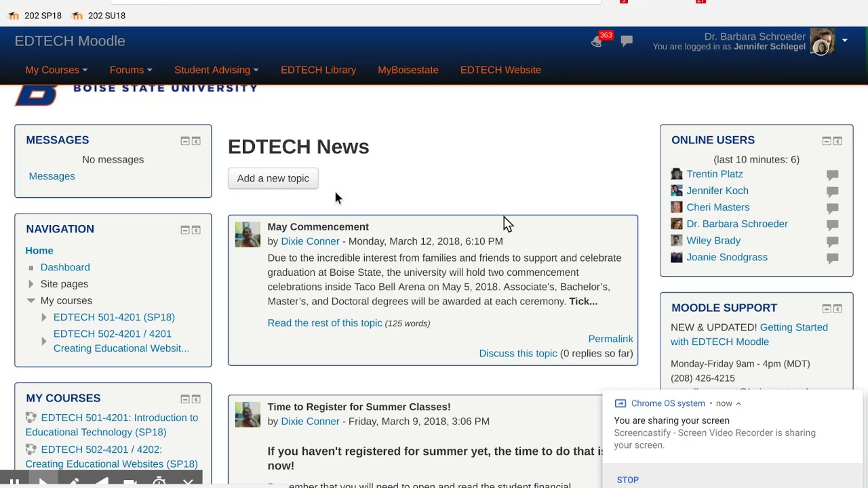Click Cheri Masters avatar in Online Users
The width and height of the screenshot is (868, 488).
click(677, 207)
